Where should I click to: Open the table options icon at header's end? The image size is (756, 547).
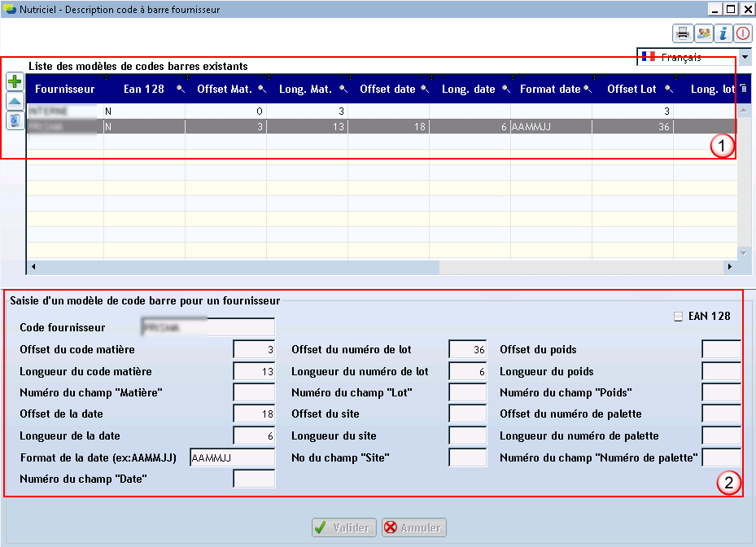pyautogui.click(x=744, y=88)
